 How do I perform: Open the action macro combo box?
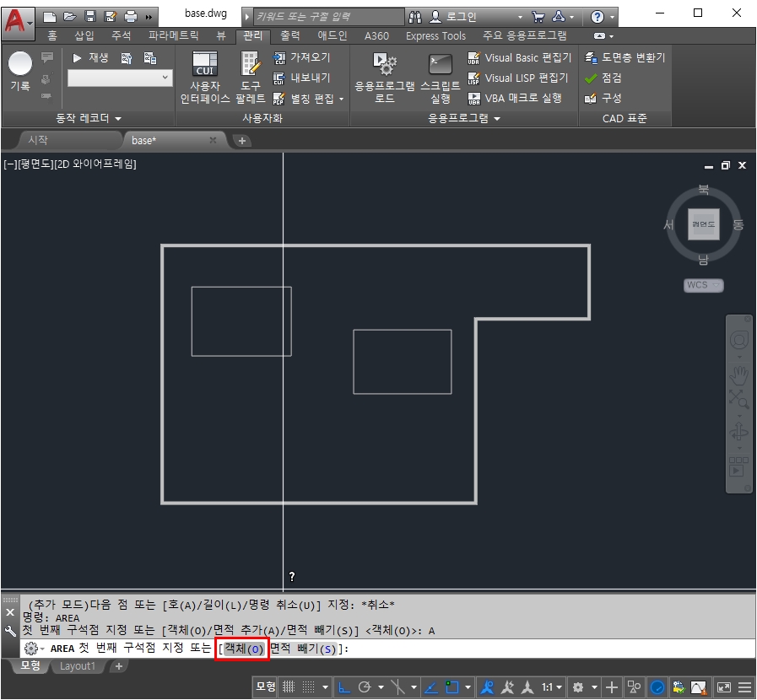120,78
